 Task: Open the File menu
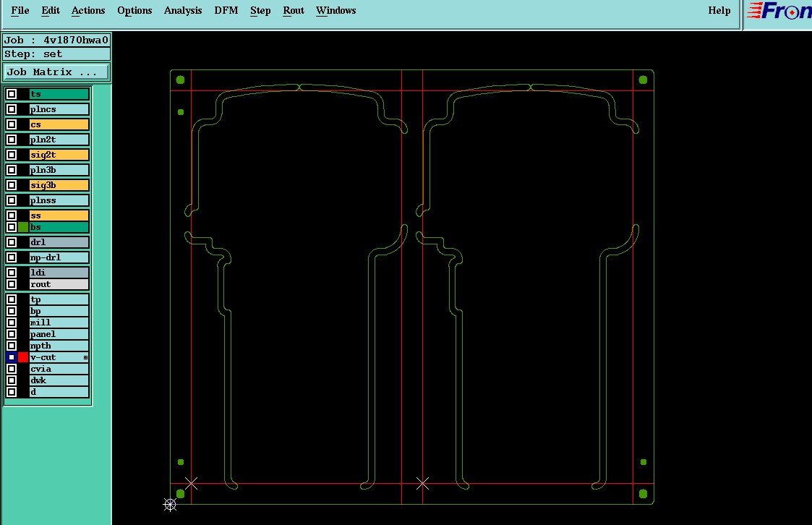(x=20, y=10)
